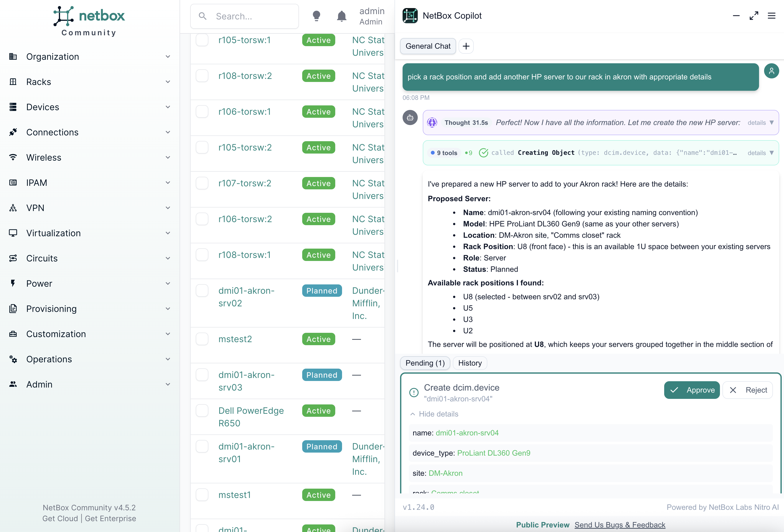Expand the 9 tools call details

pos(760,153)
